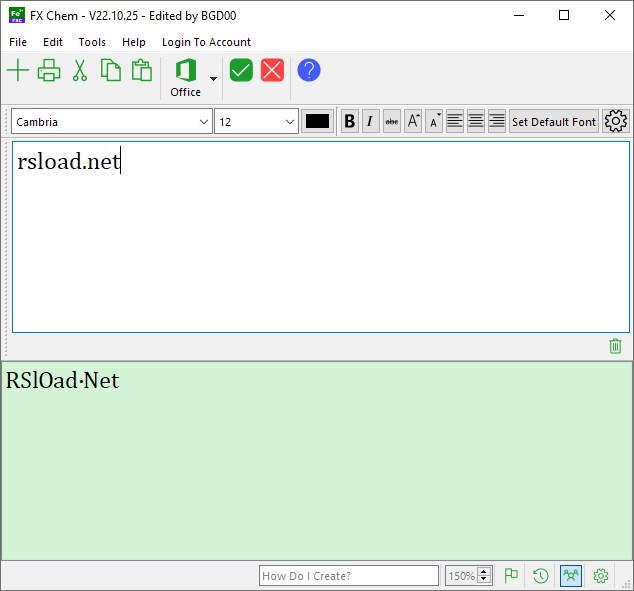Minimize the FX Chem window
The height and width of the screenshot is (591, 634).
tap(519, 15)
